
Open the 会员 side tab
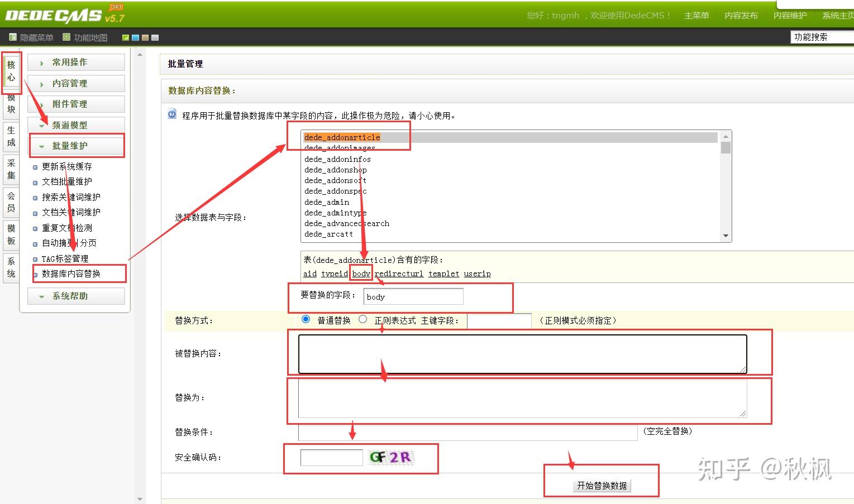click(x=11, y=202)
